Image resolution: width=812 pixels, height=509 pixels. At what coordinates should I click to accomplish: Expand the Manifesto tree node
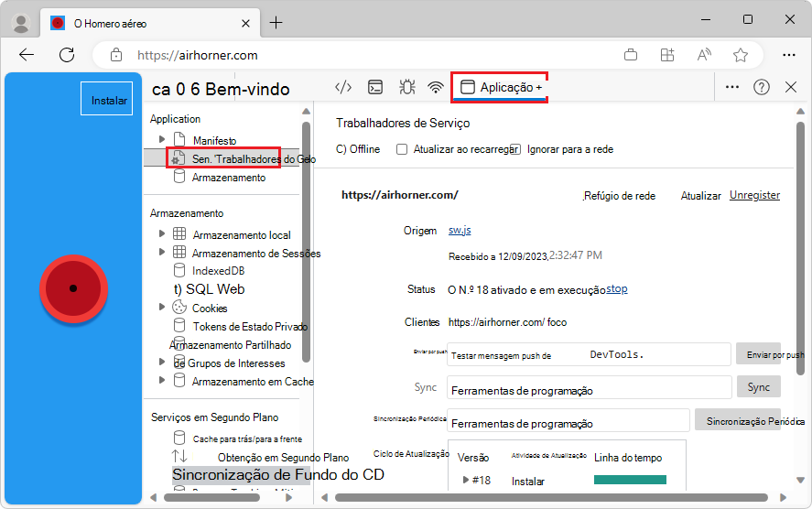(x=161, y=139)
